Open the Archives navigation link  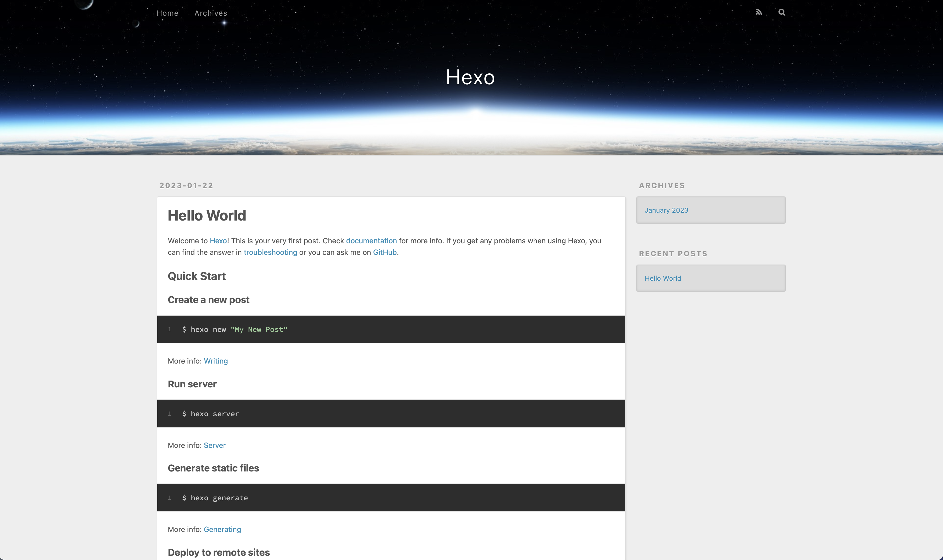(211, 13)
